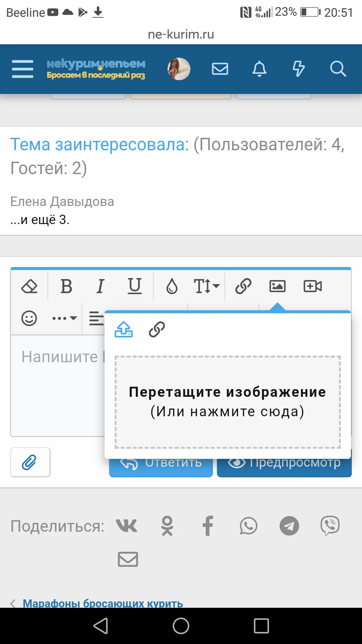This screenshot has height=644, width=362.
Task: Open notifications bell icon
Action: pos(259,69)
